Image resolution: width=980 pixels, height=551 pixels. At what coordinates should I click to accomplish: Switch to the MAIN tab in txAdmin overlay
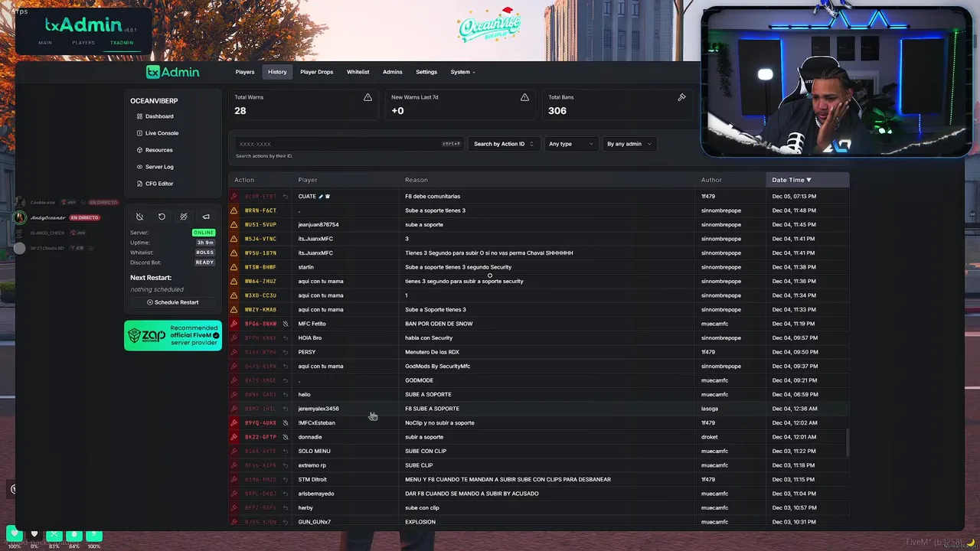[45, 43]
